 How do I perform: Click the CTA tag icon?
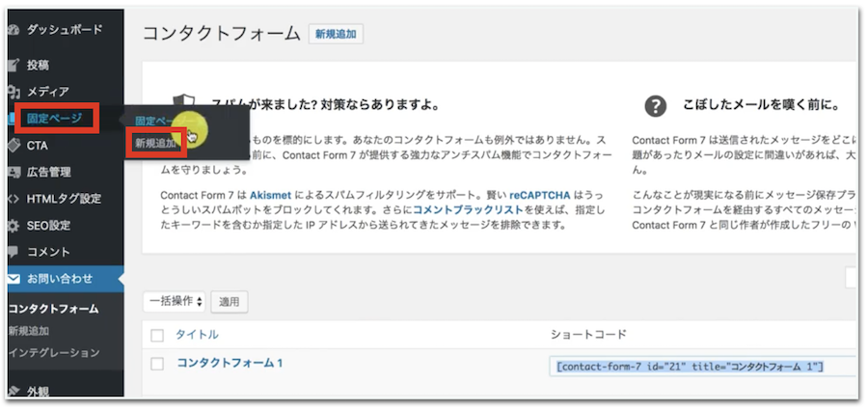[x=14, y=146]
